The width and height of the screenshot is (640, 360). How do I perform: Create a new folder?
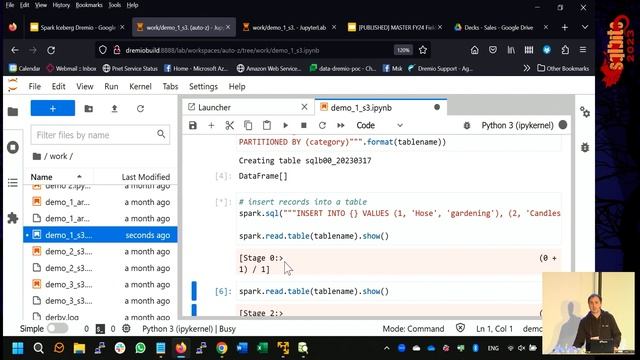pos(89,109)
